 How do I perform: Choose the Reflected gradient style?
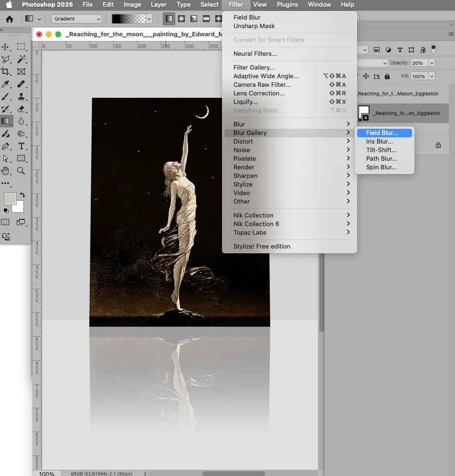pyautogui.click(x=206, y=19)
